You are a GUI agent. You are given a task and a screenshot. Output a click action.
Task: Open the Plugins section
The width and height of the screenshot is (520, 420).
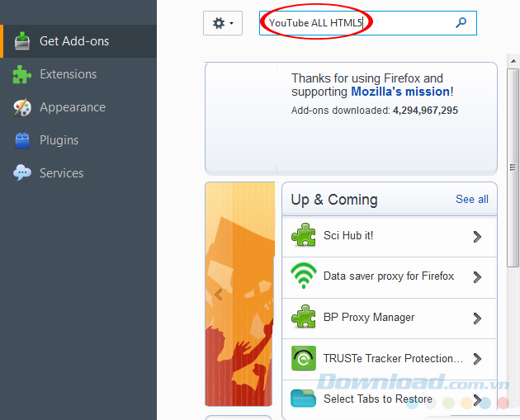[x=59, y=140]
